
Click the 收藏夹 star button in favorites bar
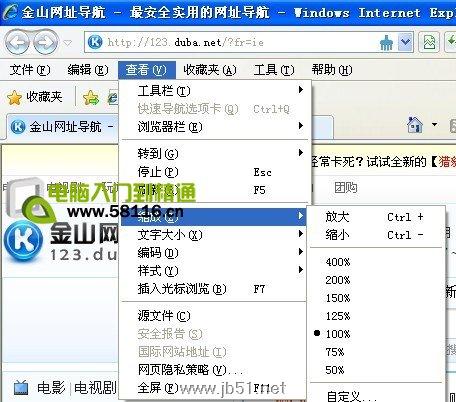pyautogui.click(x=34, y=97)
